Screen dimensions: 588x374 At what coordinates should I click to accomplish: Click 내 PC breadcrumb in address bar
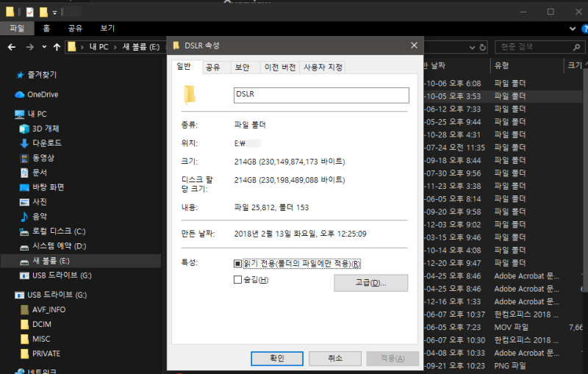coord(98,47)
